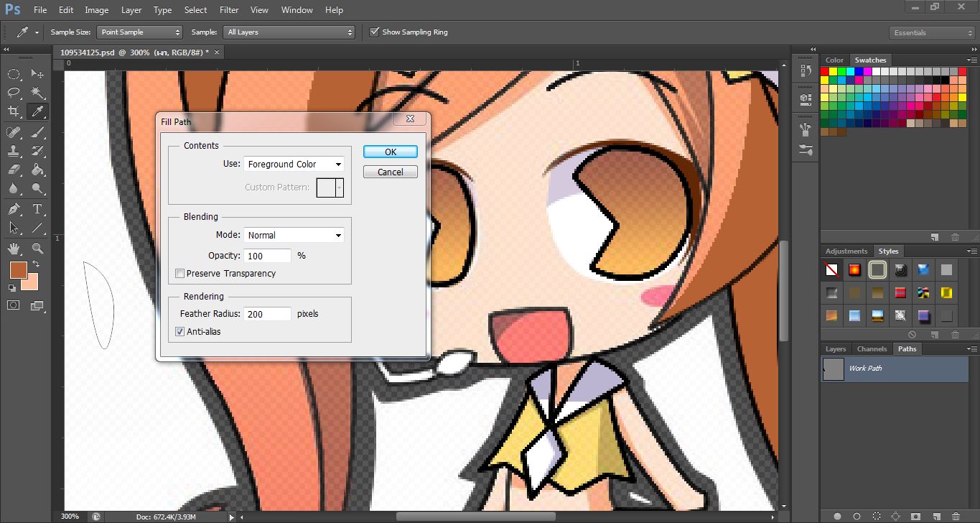This screenshot has width=980, height=523.
Task: Open the Brush Presets panel icon
Action: pos(805,150)
